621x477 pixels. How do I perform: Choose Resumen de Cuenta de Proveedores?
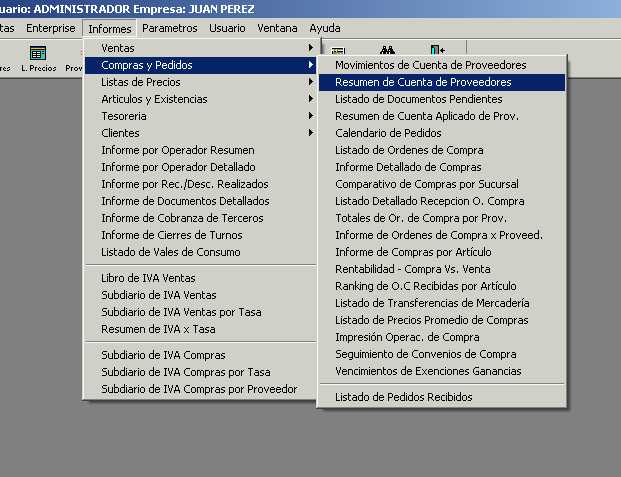coord(442,82)
